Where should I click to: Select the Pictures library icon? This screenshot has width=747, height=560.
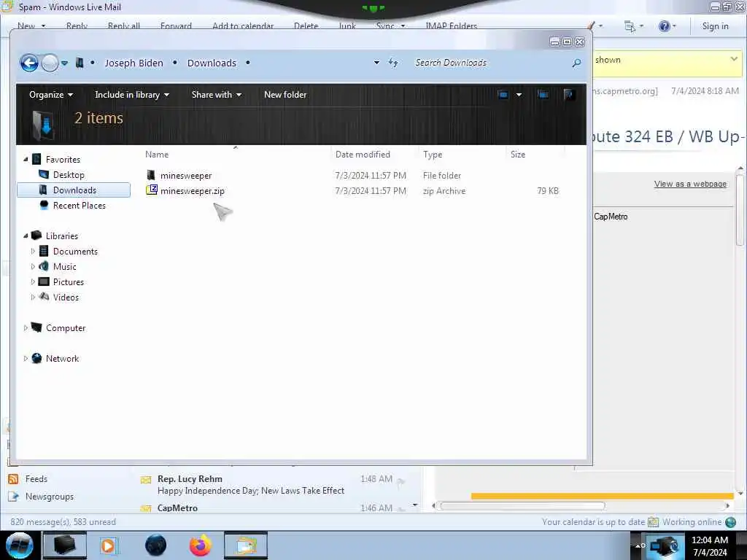click(44, 281)
